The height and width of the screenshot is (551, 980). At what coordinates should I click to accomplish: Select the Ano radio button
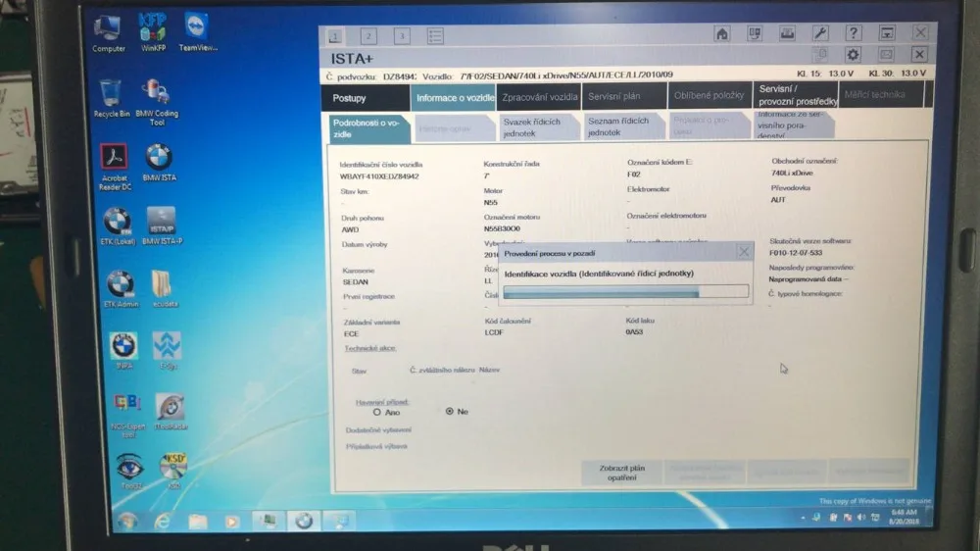coord(377,412)
